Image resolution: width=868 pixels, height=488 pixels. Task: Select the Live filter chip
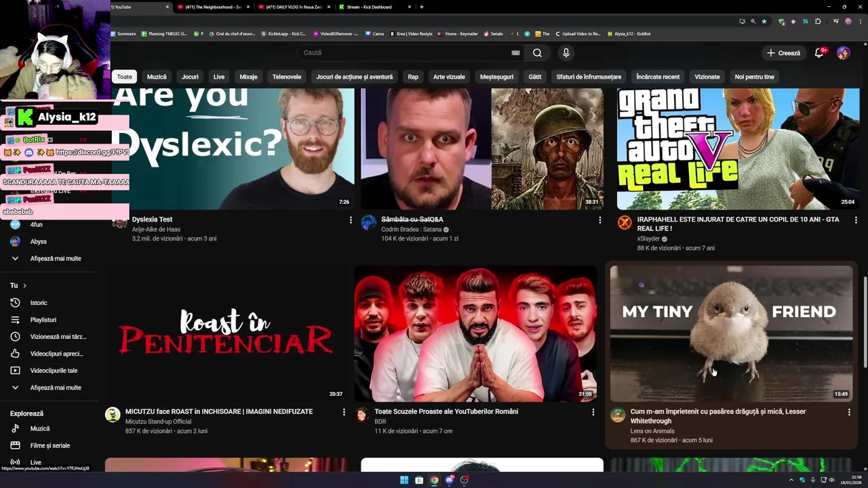pyautogui.click(x=219, y=77)
